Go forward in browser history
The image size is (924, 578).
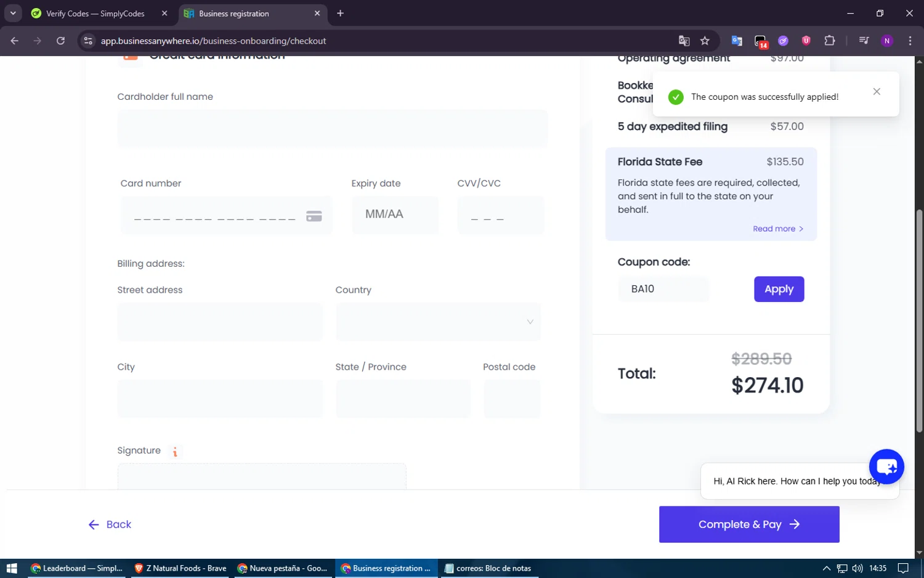pos(38,41)
